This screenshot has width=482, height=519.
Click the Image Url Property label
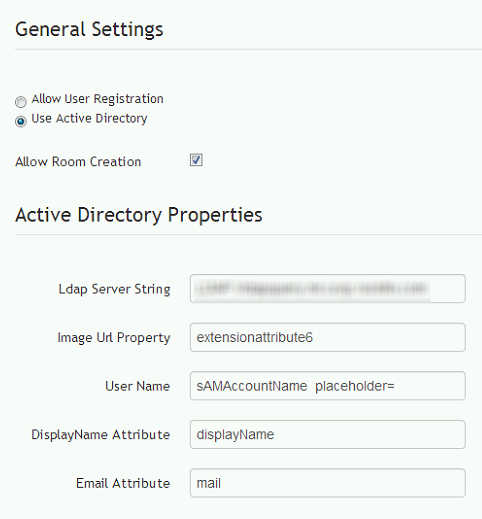(114, 338)
